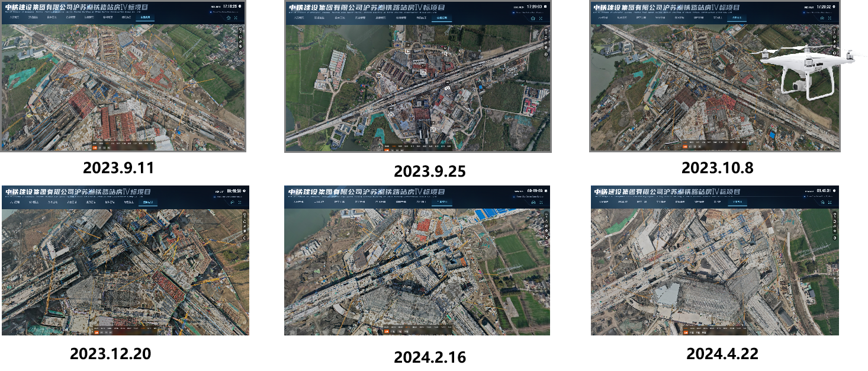Click the project title in the bottom-left dashboard
The image size is (868, 371).
tap(77, 192)
